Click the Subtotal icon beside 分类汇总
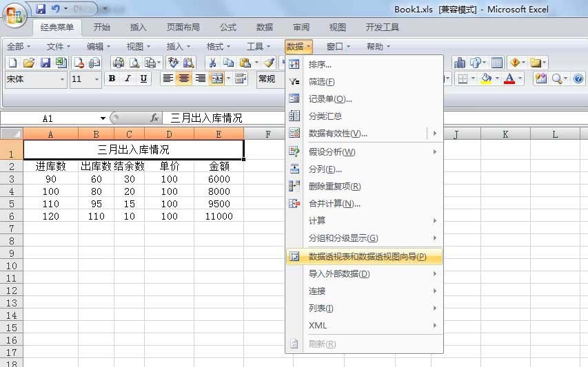 click(x=294, y=116)
